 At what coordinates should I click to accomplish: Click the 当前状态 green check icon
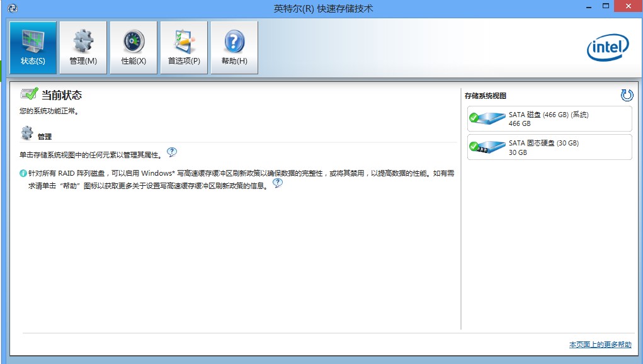click(x=29, y=94)
